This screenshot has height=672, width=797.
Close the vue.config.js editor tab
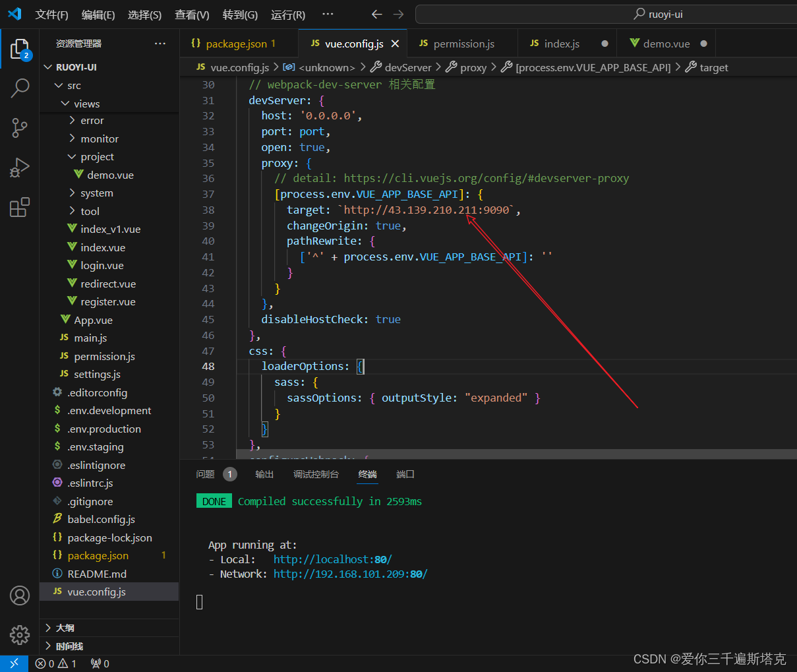tap(395, 44)
